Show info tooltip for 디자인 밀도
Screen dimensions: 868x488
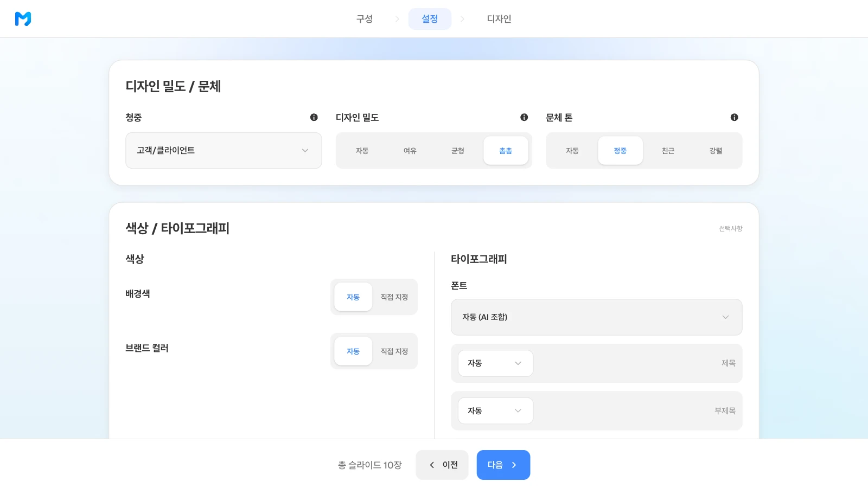tap(524, 117)
